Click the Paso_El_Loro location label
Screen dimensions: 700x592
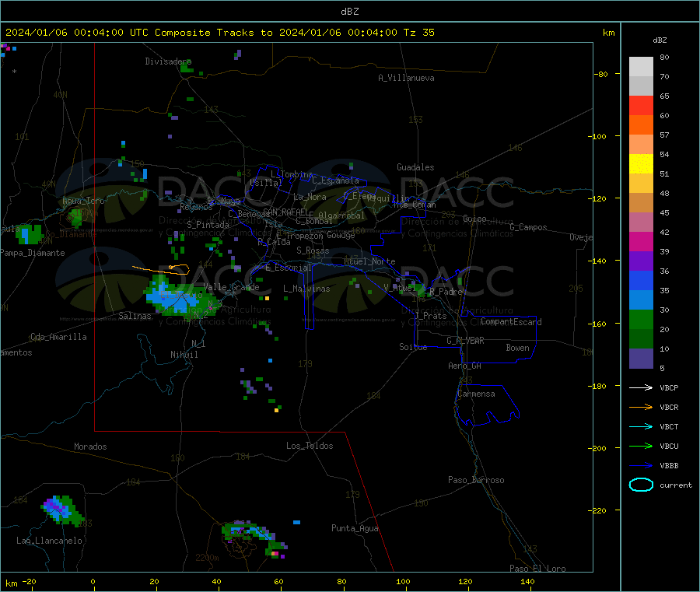(x=537, y=569)
